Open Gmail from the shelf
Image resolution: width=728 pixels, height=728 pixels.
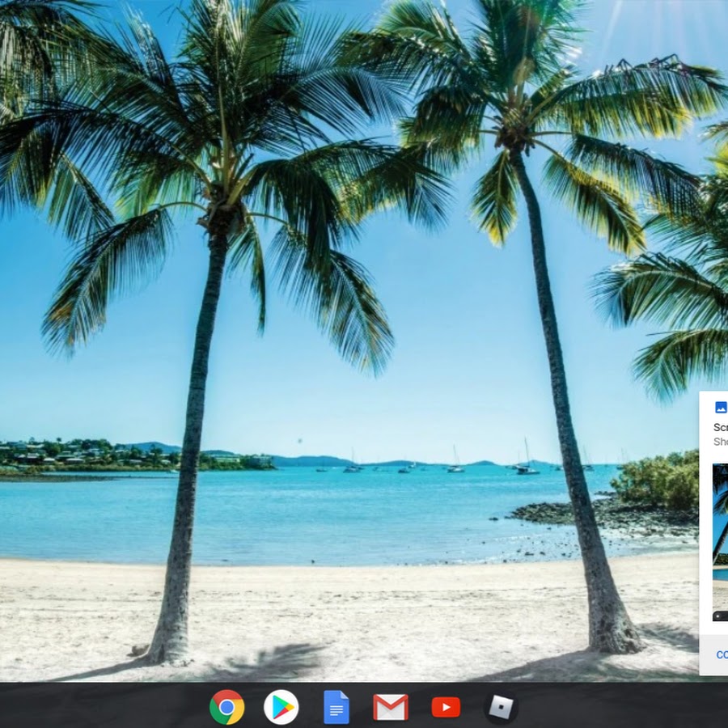point(391,708)
